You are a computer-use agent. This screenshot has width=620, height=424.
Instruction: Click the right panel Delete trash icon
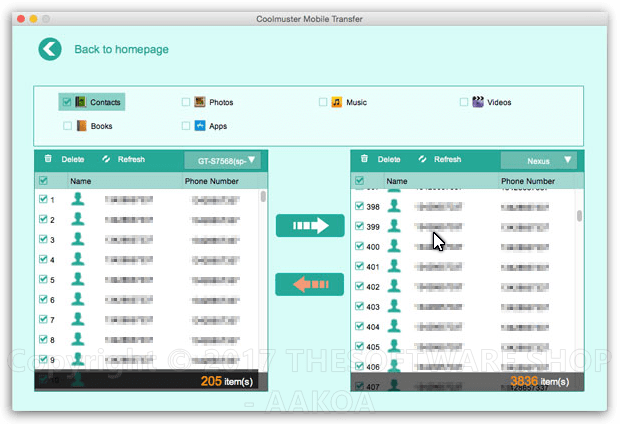(364, 159)
